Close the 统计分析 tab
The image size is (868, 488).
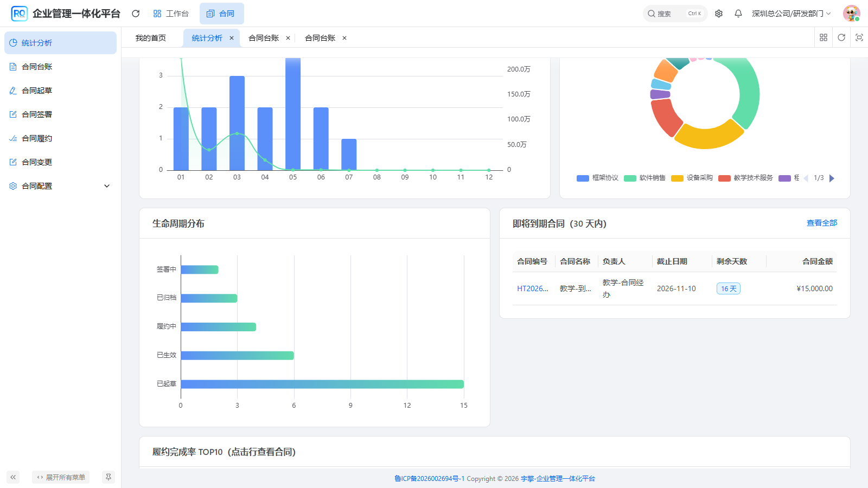pos(232,38)
